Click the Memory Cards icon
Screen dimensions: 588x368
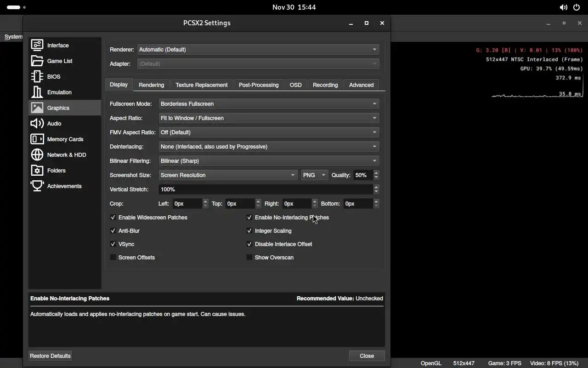(x=37, y=139)
